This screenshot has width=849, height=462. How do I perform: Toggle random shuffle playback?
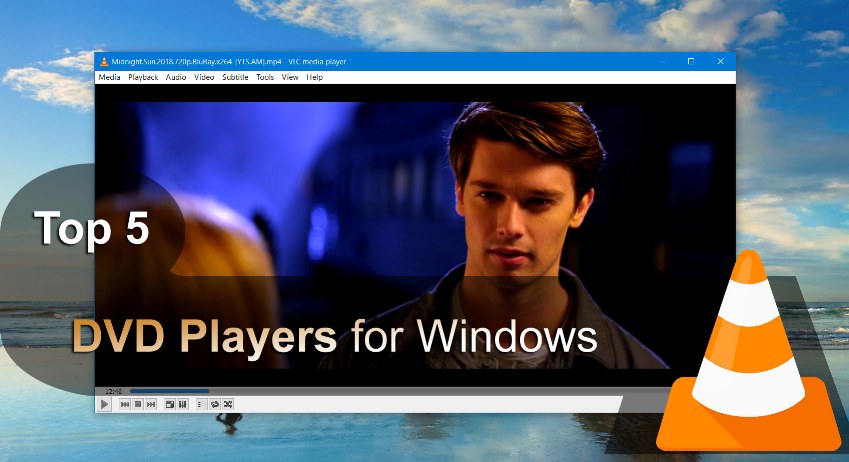(228, 404)
